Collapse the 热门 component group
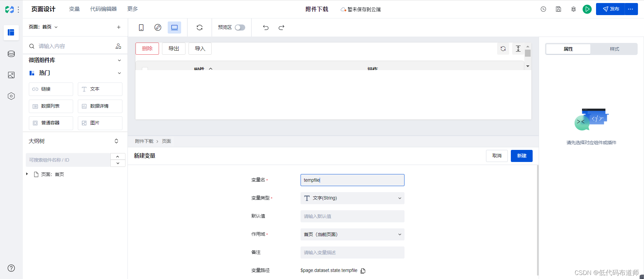Screen dimensions: 644x279 coord(119,73)
